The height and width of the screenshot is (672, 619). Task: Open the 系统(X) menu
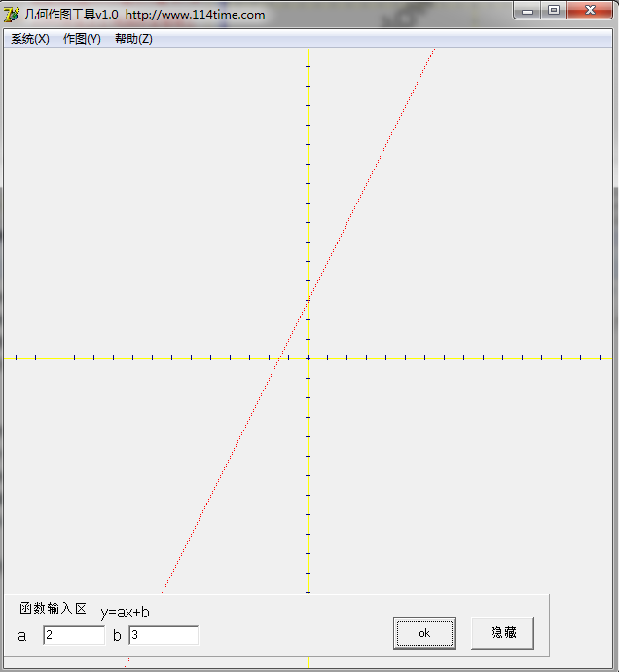click(30, 39)
